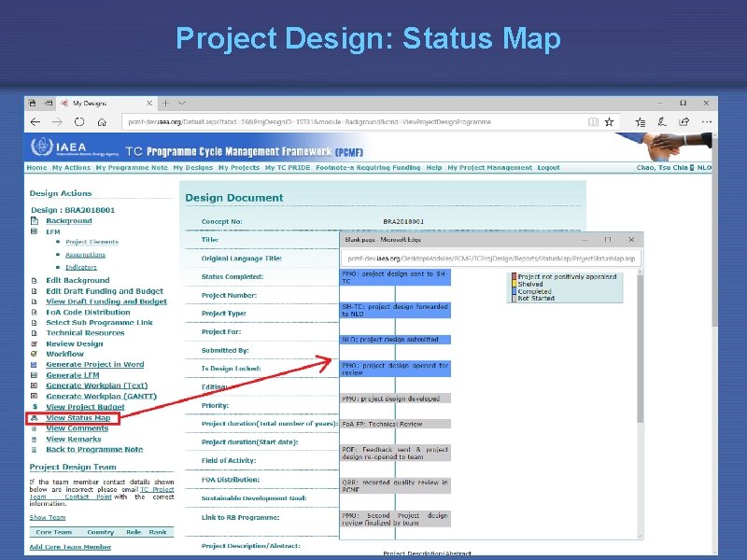Toggle Reading View in the address bar
Image resolution: width=747 pixels, height=560 pixels.
coord(594,122)
